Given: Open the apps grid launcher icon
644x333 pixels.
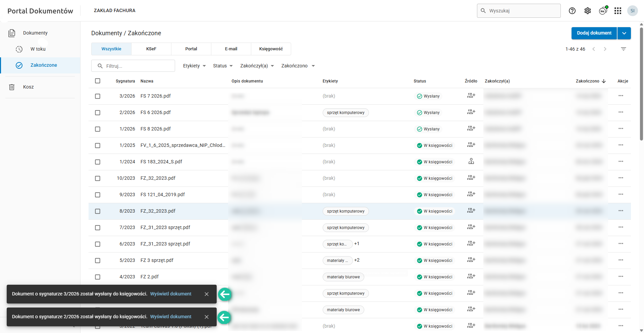Looking at the screenshot, I should click(618, 11).
